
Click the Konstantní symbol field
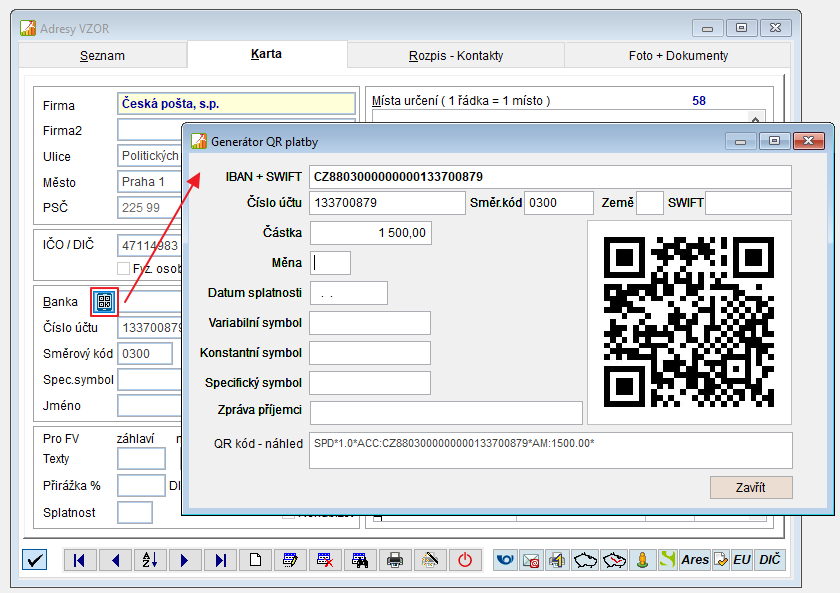[370, 353]
